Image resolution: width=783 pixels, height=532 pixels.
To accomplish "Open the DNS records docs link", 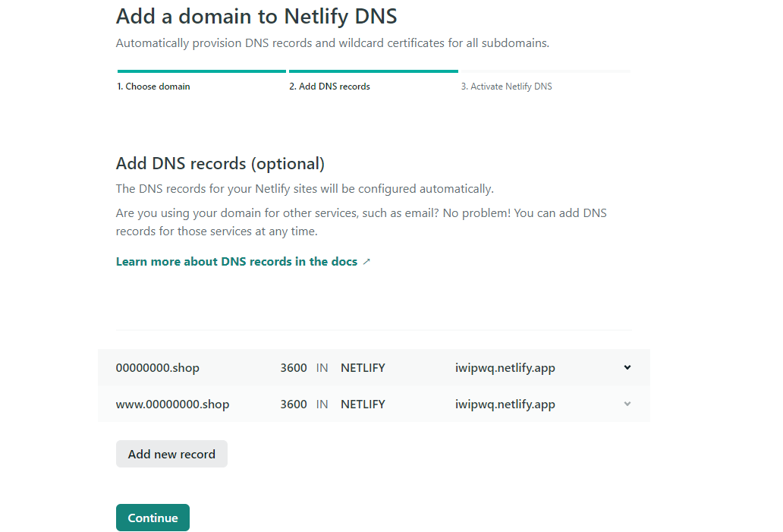I will [x=237, y=262].
